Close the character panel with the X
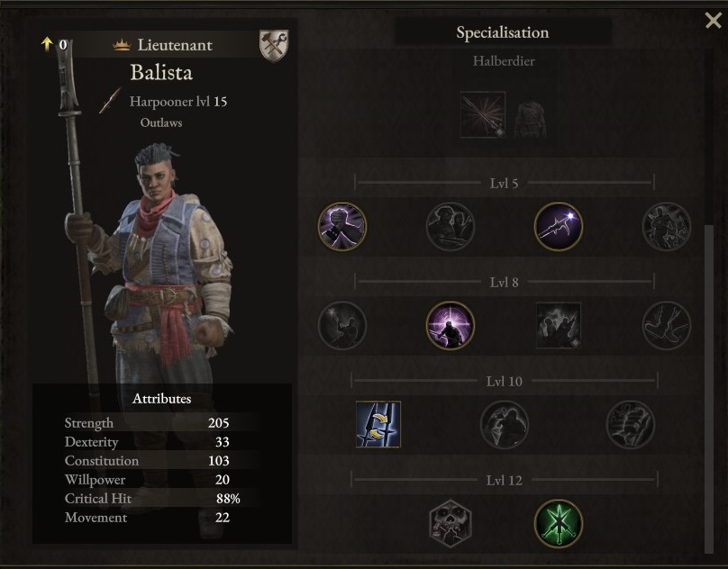This screenshot has height=569, width=728. 714,21
